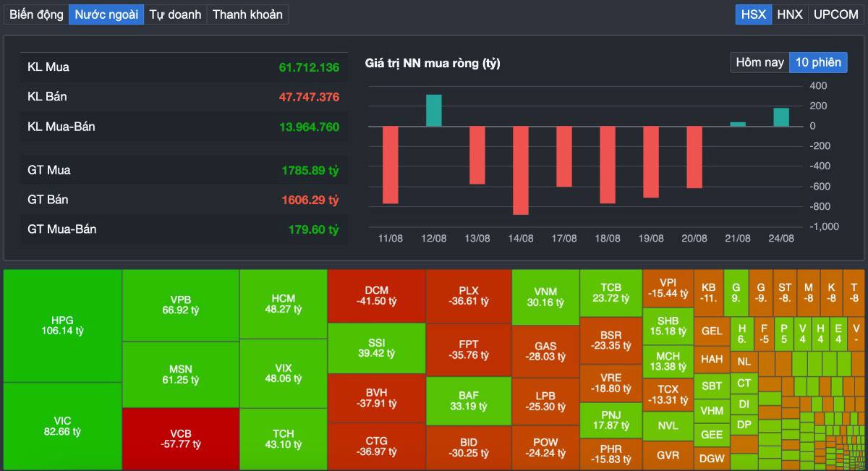Click the 24/08 green bar in chart
This screenshot has height=471, width=868.
781,117
